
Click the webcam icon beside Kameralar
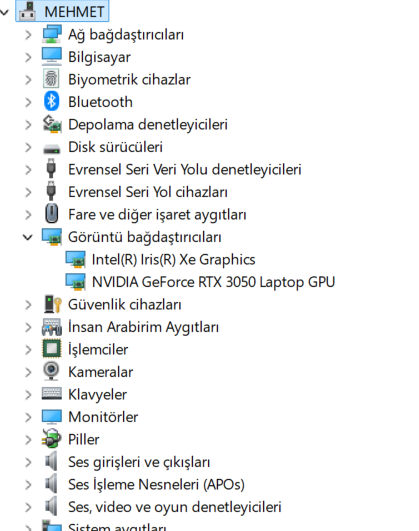[x=51, y=371]
